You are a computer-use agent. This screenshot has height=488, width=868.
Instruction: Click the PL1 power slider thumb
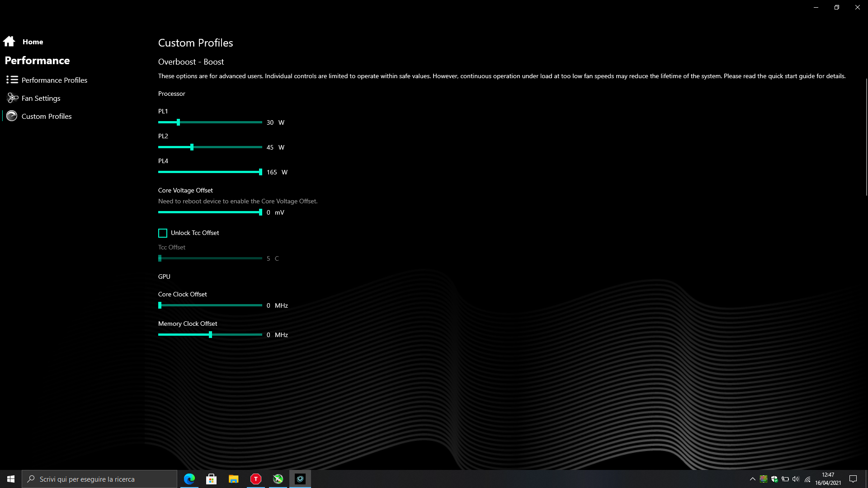178,122
